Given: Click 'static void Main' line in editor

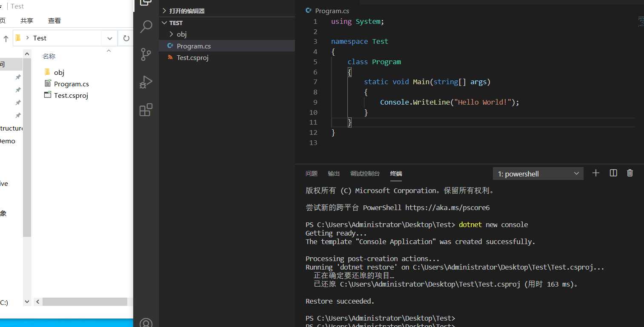Looking at the screenshot, I should point(427,82).
